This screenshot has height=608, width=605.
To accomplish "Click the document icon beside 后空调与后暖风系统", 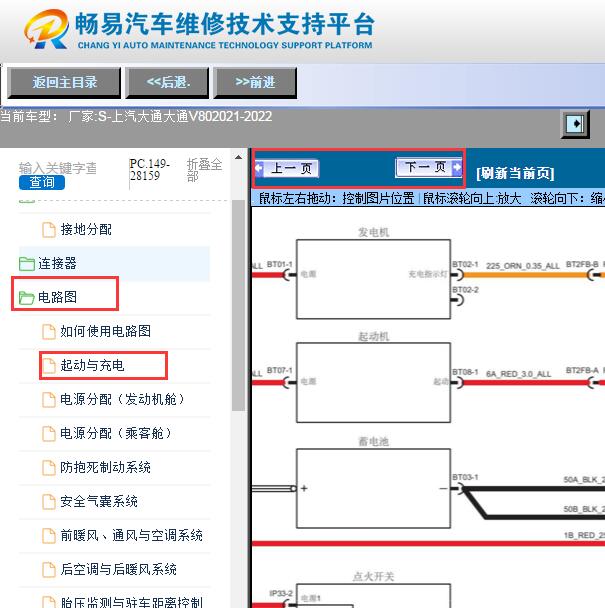I will click(x=49, y=570).
